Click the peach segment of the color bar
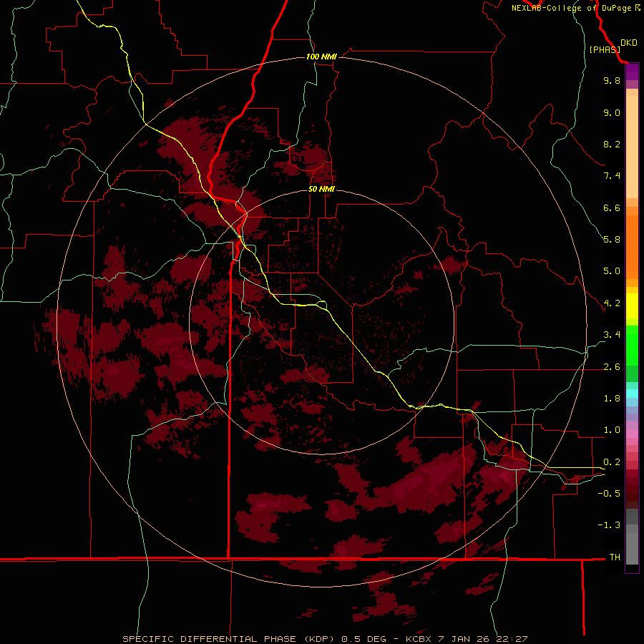The height and width of the screenshot is (644, 644). pos(632,147)
